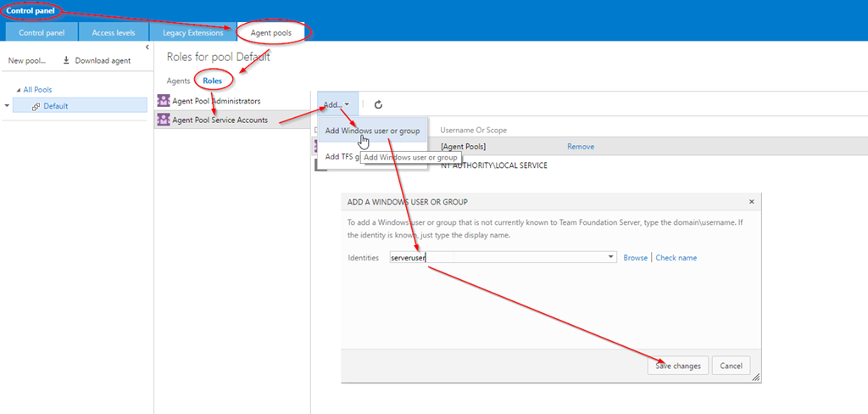Click the refresh icon beside Add
This screenshot has width=868, height=414.
pos(378,104)
